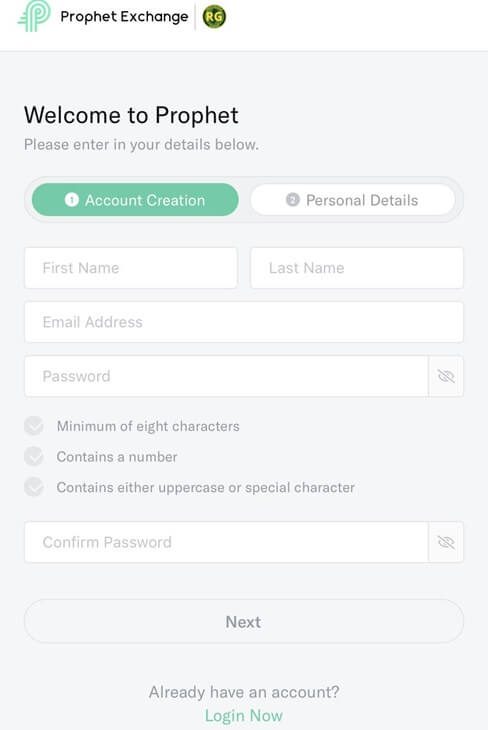The width and height of the screenshot is (488, 730).
Task: Focus the Last Name input field
Action: tap(357, 268)
